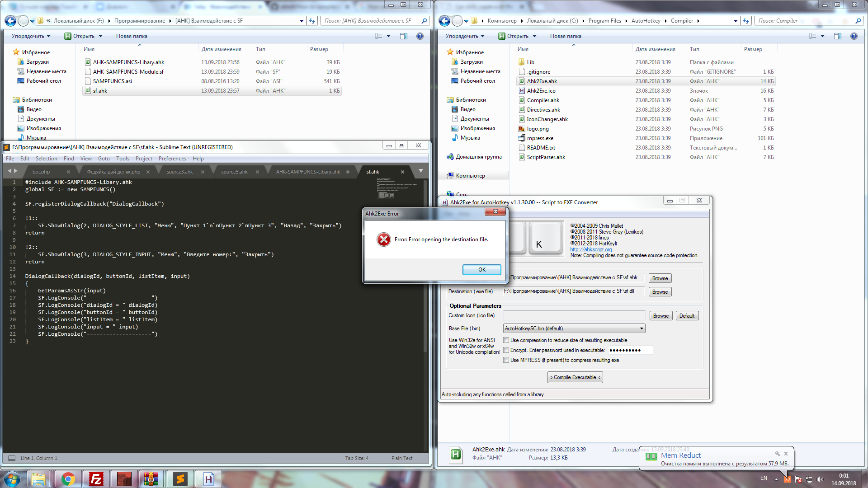Select mpress.exe file icon

pyautogui.click(x=522, y=138)
